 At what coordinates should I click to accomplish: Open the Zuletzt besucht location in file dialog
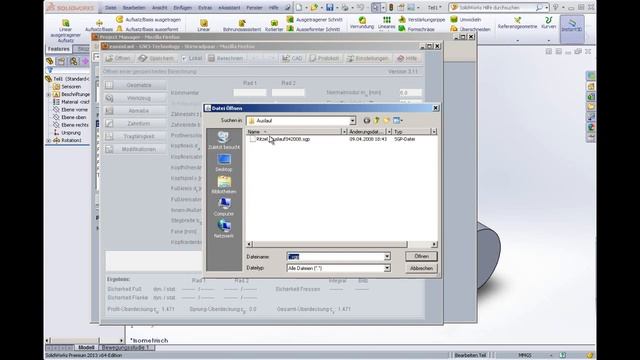pos(224,140)
